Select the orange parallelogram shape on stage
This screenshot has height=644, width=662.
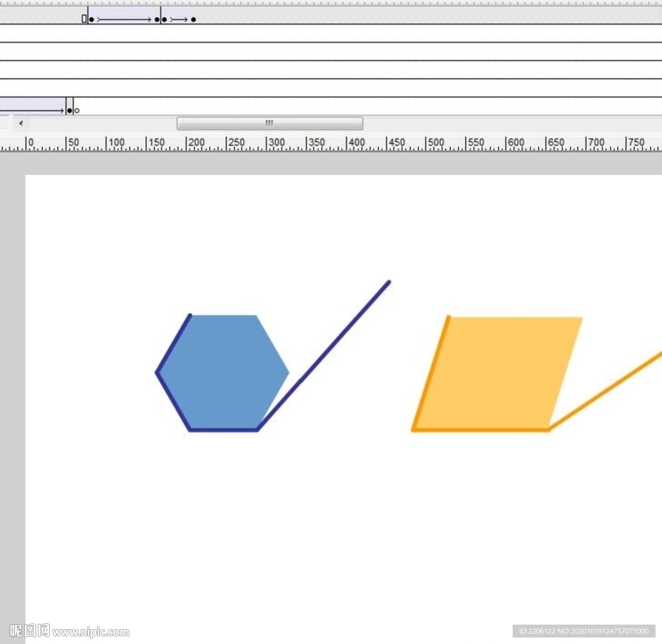tap(498, 373)
